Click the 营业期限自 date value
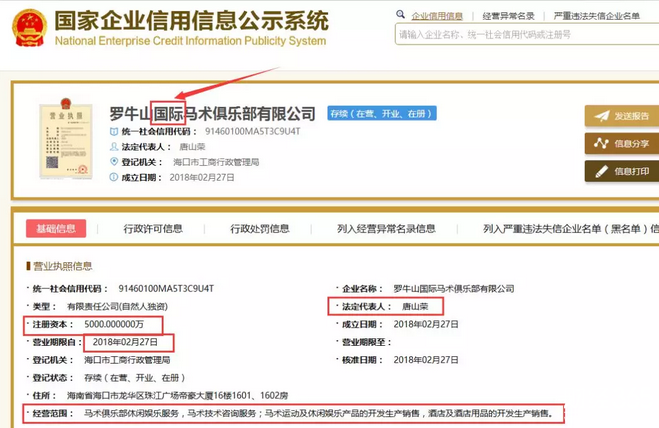The height and width of the screenshot is (428, 659). [x=125, y=342]
